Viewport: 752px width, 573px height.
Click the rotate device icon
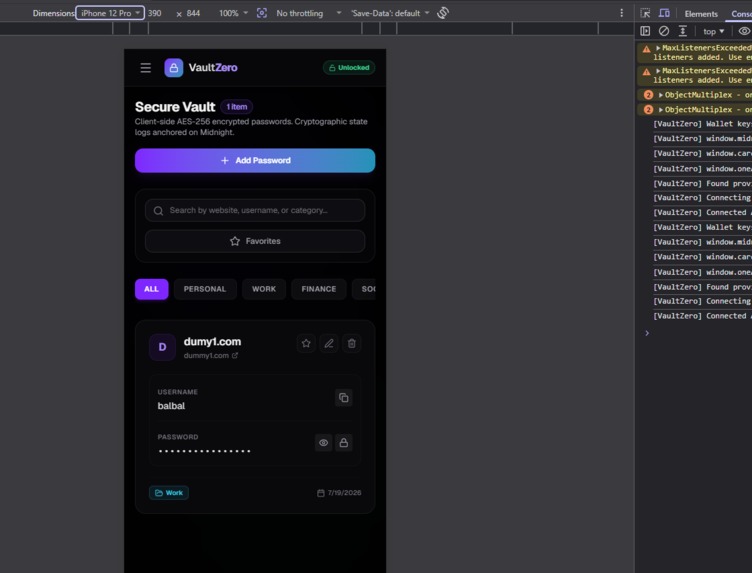click(x=443, y=13)
